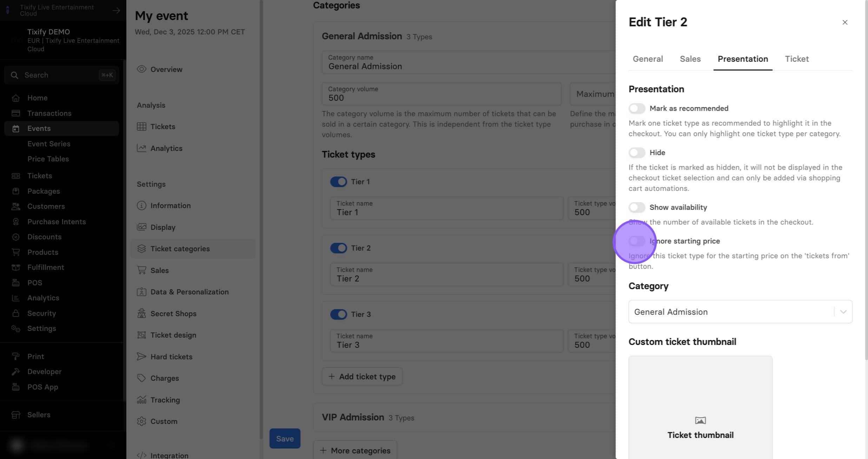Viewport: 868px width, 459px height.
Task: Click the Discounts percent icon
Action: click(15, 237)
